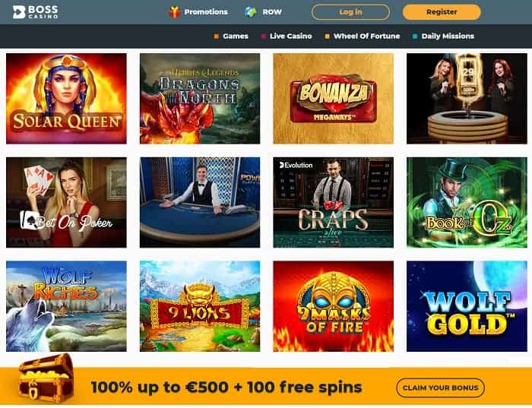532x408 pixels.
Task: Launch the 9 Masks of Fire slot
Action: (x=333, y=306)
